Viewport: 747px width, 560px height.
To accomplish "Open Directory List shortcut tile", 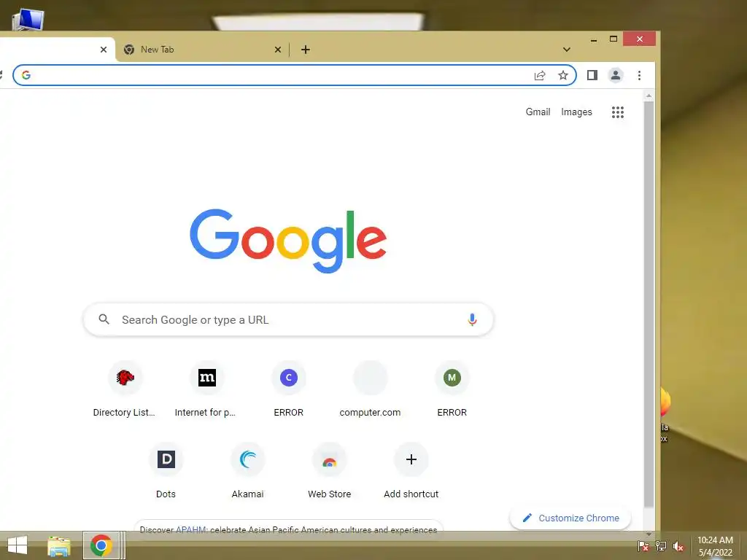I will click(125, 389).
